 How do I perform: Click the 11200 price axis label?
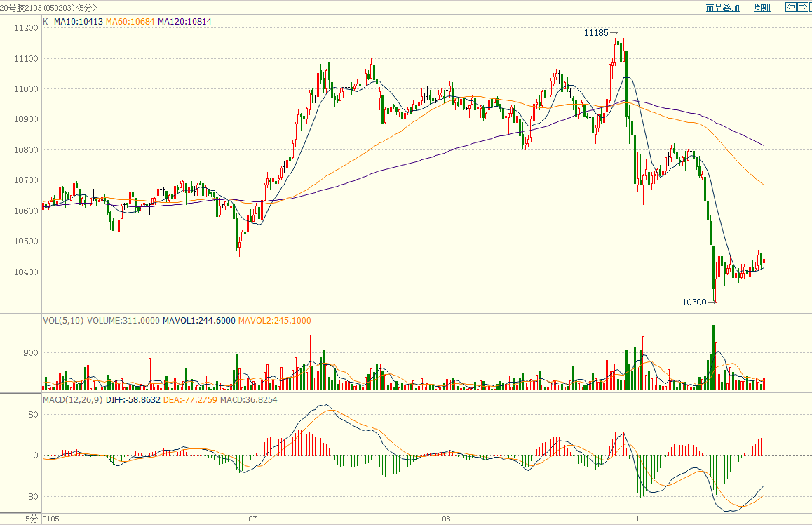point(26,28)
